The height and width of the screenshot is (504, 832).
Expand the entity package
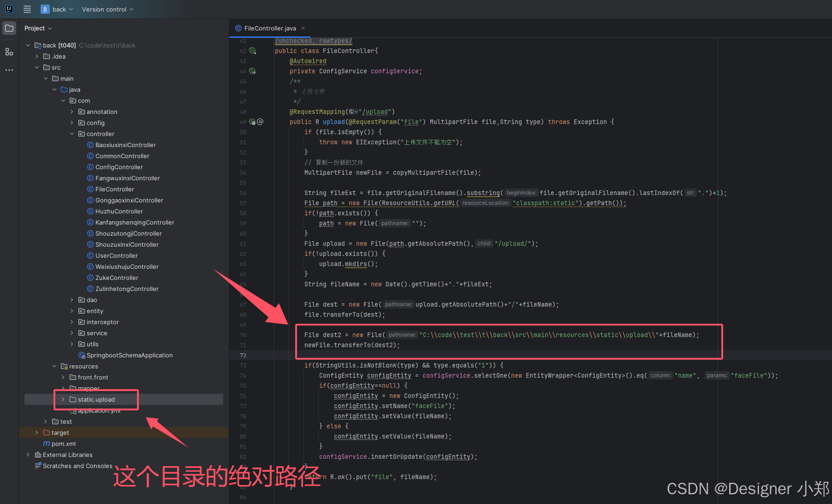[72, 311]
